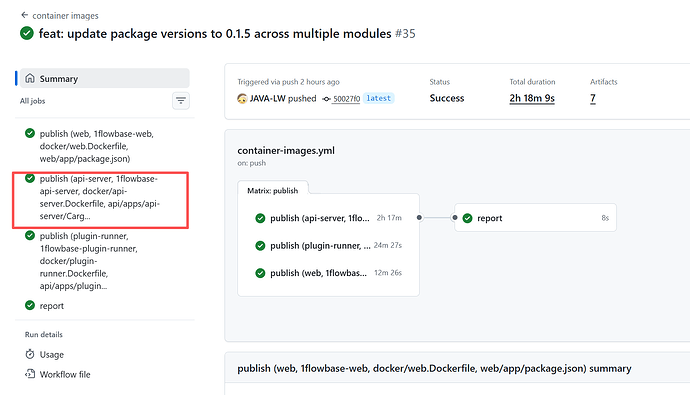Click the Run details section label
The height and width of the screenshot is (395, 690).
point(44,334)
